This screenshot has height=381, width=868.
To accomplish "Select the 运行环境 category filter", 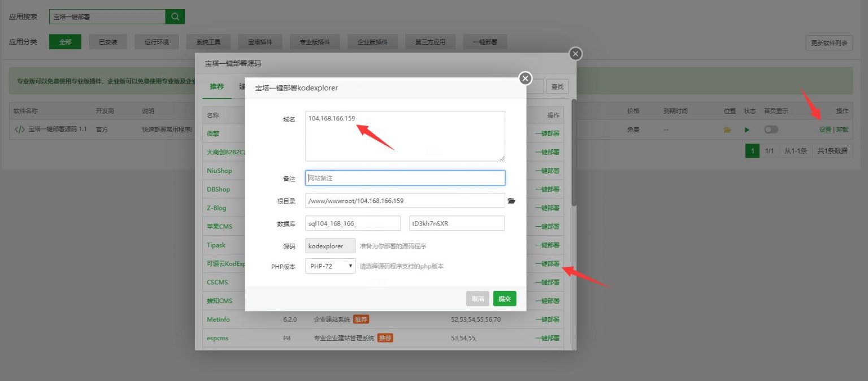I will point(157,42).
